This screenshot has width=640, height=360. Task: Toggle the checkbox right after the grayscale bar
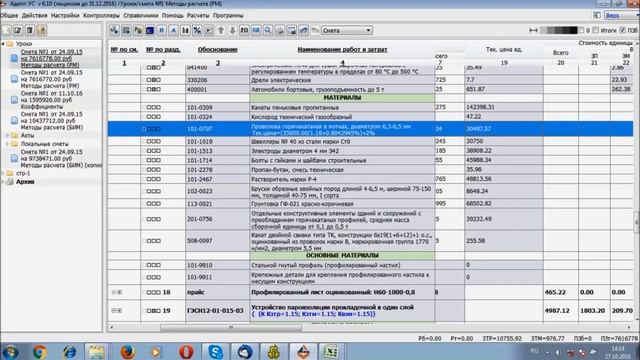[x=581, y=30]
